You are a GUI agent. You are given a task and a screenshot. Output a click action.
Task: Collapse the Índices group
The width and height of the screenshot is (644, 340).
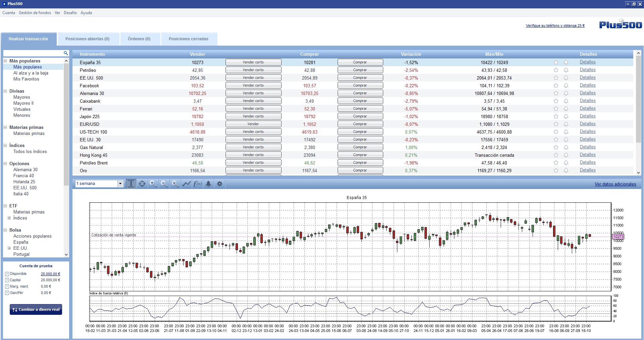(x=5, y=145)
